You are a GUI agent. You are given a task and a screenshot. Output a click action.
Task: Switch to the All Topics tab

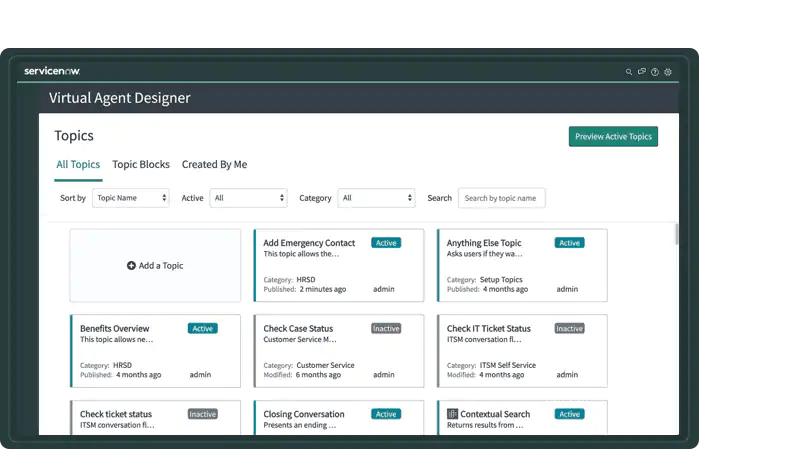pyautogui.click(x=78, y=164)
